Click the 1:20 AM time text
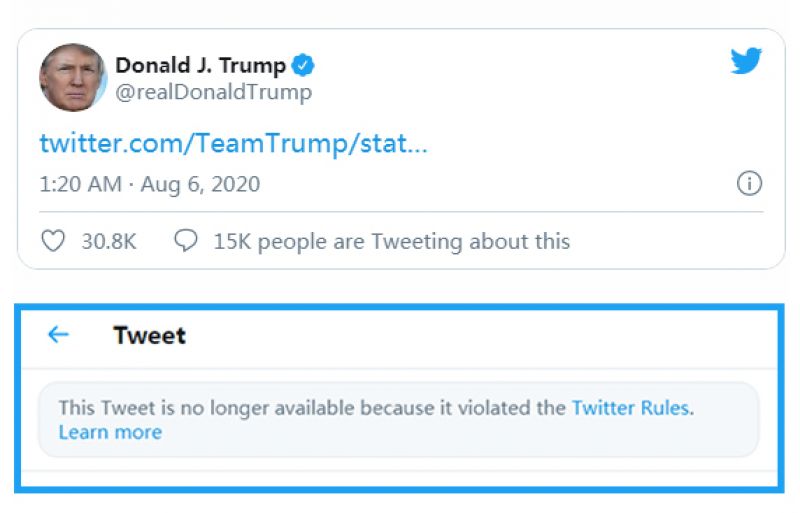This screenshot has height=513, width=800. (79, 184)
